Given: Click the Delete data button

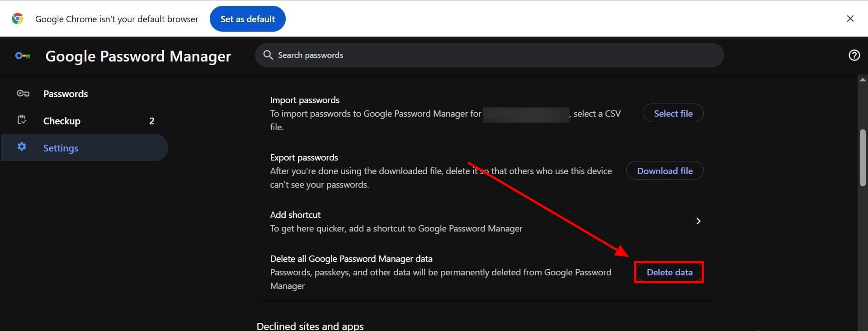Looking at the screenshot, I should coord(669,272).
